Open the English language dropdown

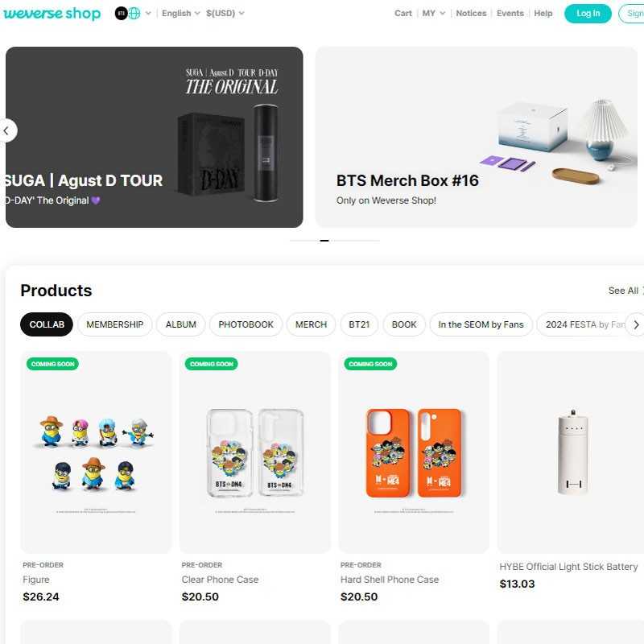[180, 13]
